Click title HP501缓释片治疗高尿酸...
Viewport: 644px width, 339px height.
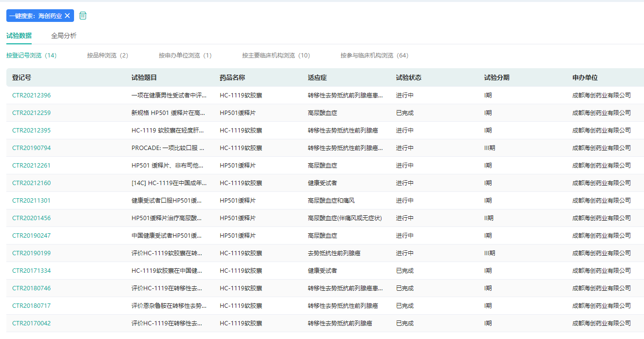tap(167, 218)
